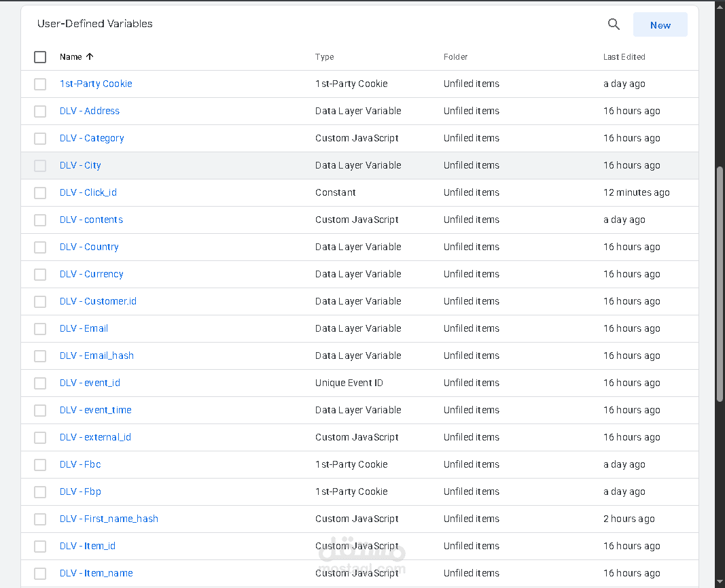This screenshot has width=725, height=588.
Task: Create a New user-defined variable
Action: 660,25
